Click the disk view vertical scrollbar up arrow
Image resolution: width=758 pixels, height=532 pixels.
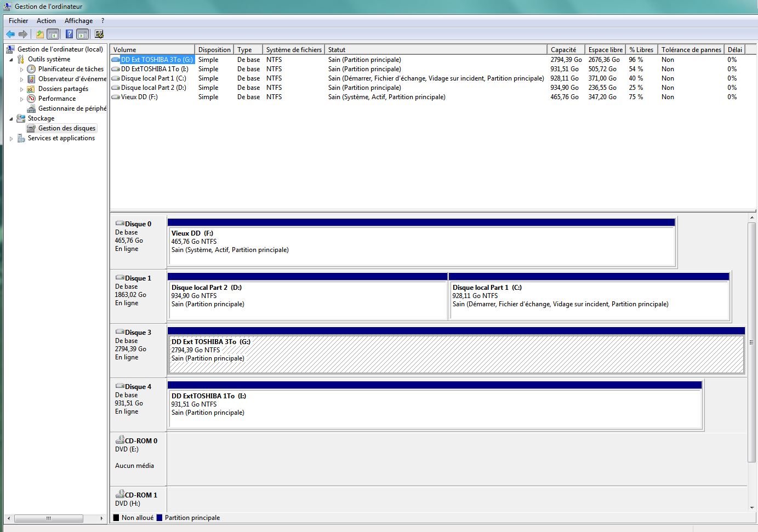point(752,218)
